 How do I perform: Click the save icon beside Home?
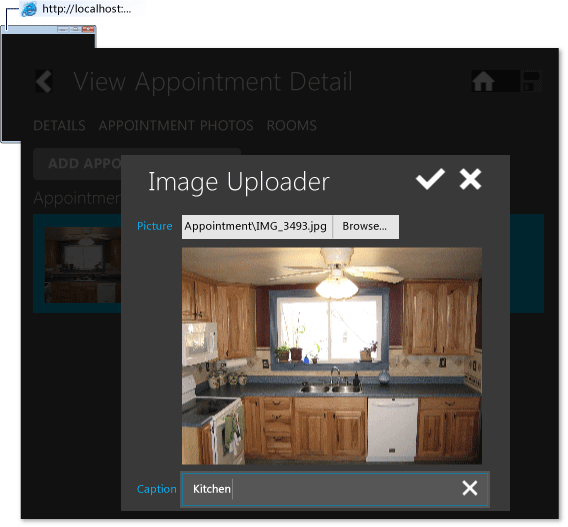(531, 81)
